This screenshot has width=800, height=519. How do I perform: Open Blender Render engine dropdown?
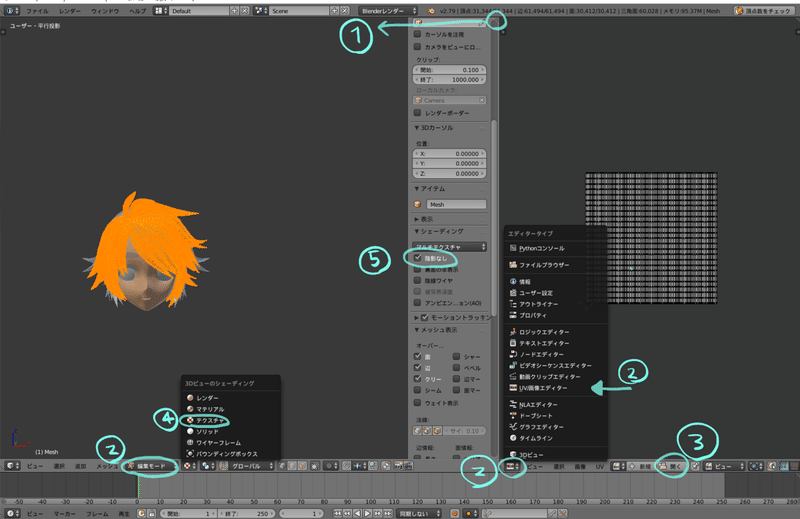pyautogui.click(x=388, y=11)
